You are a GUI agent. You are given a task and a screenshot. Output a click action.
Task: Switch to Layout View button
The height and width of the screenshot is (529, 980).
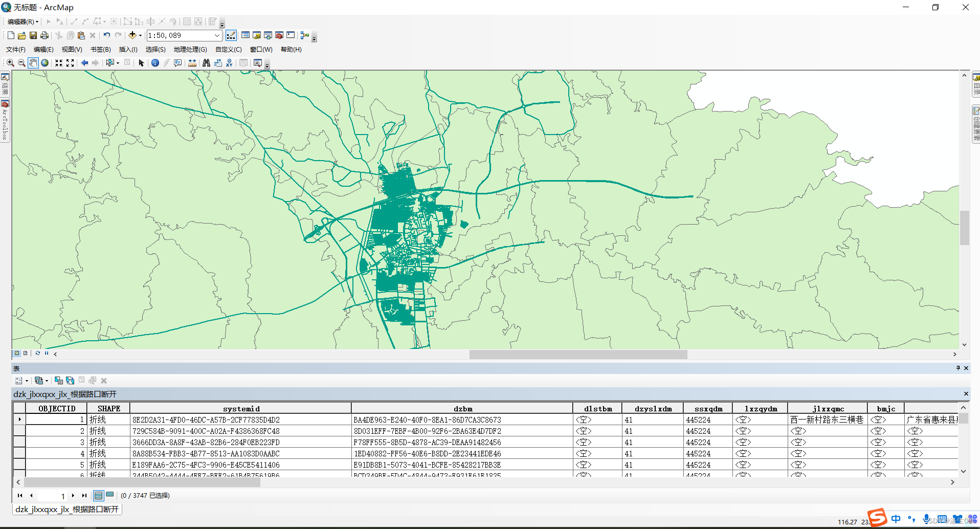click(x=26, y=353)
